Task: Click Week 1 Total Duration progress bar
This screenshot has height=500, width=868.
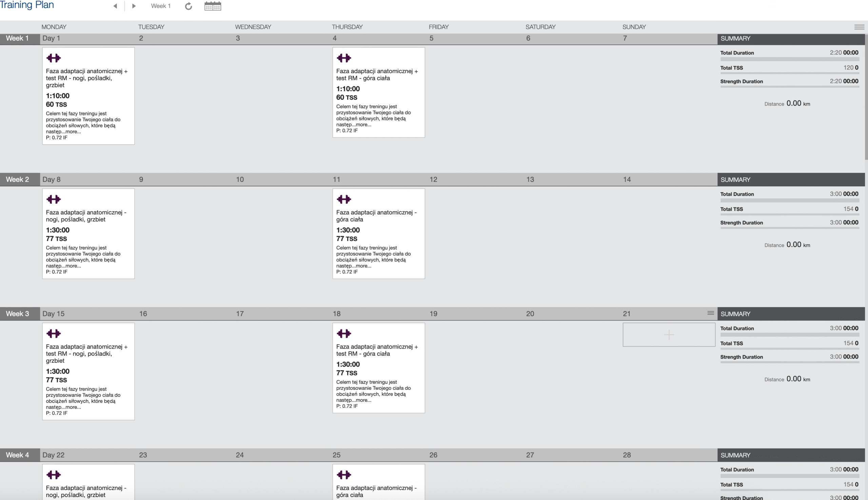Action: point(789,59)
